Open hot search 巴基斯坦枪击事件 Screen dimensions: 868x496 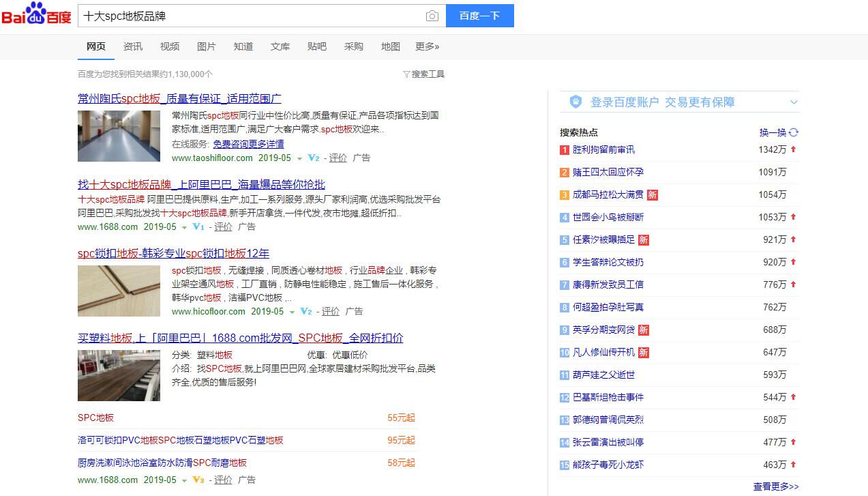coord(608,397)
